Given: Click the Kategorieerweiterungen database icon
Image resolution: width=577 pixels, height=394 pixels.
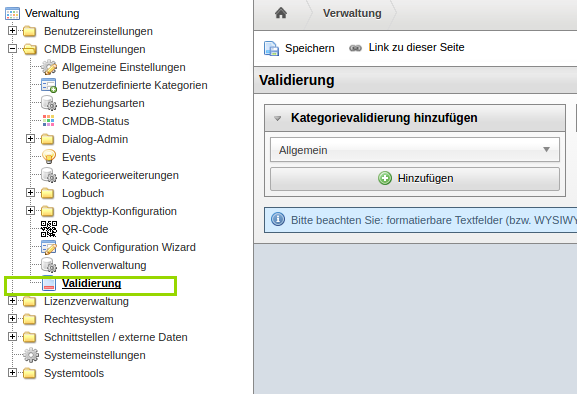Looking at the screenshot, I should (x=49, y=175).
